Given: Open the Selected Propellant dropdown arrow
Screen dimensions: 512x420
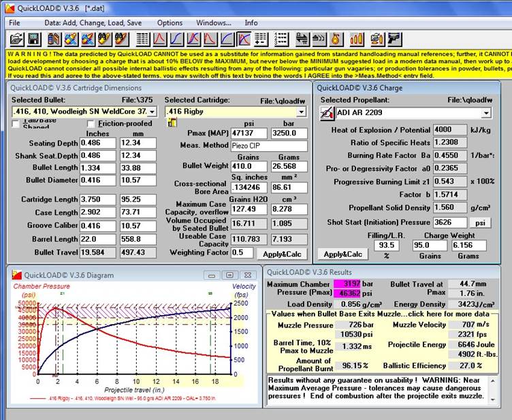Looking at the screenshot, I should point(486,113).
